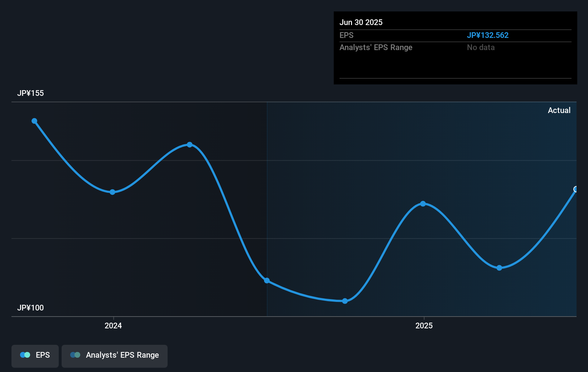Toggle the Analysts' EPS Range legend

pyautogui.click(x=115, y=356)
